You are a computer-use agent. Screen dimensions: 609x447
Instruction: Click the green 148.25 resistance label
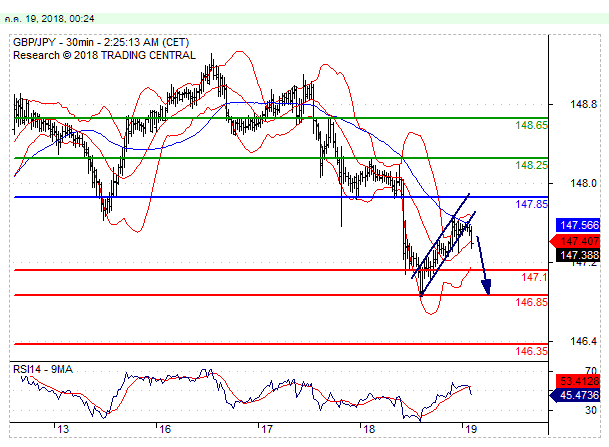(x=531, y=165)
